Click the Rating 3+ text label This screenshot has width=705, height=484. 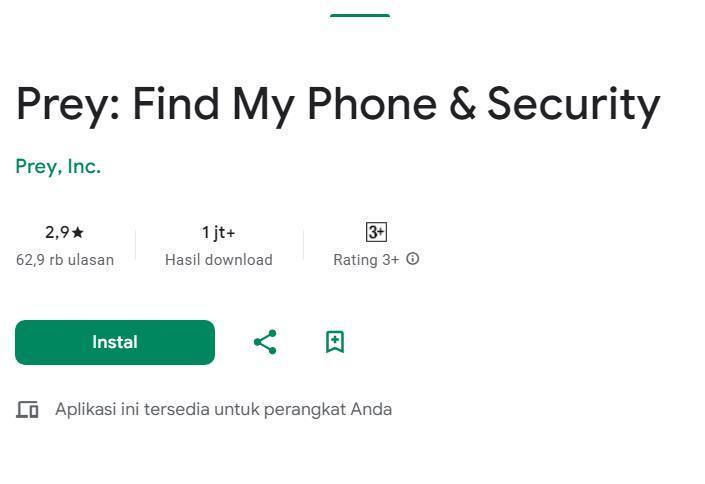tap(366, 260)
